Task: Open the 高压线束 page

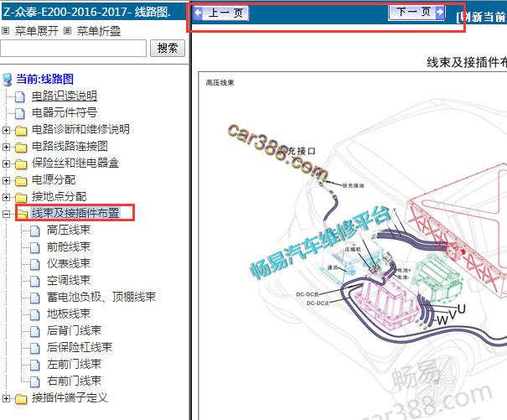Action: click(69, 230)
